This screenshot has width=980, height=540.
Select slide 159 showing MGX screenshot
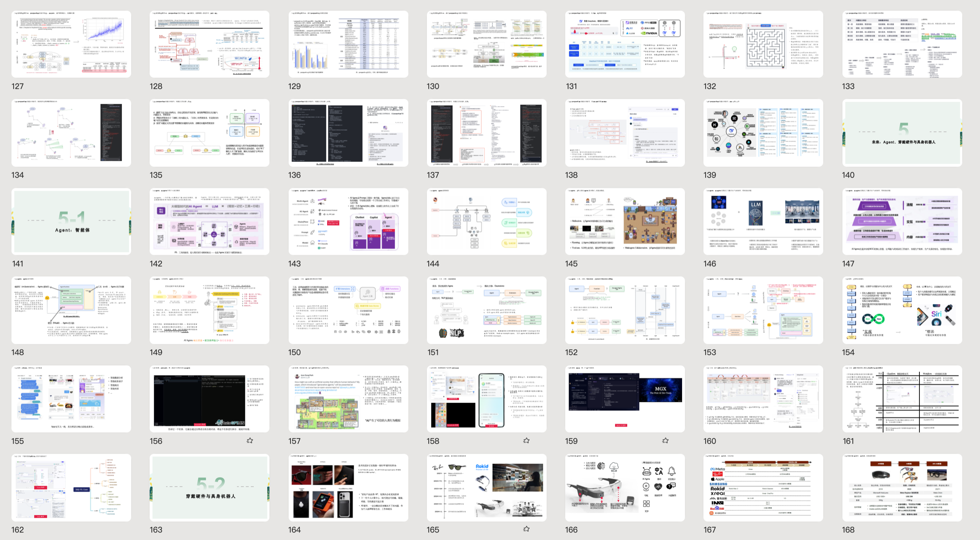point(625,398)
